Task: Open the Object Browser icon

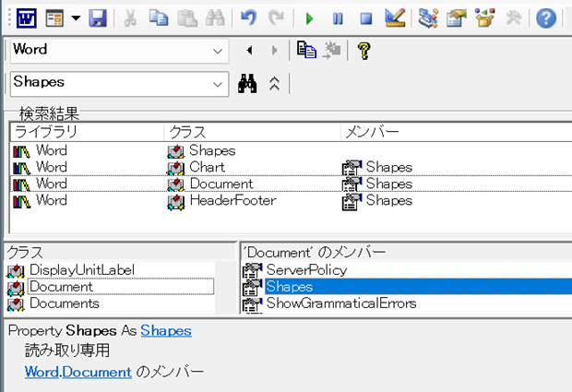Action: 485,18
